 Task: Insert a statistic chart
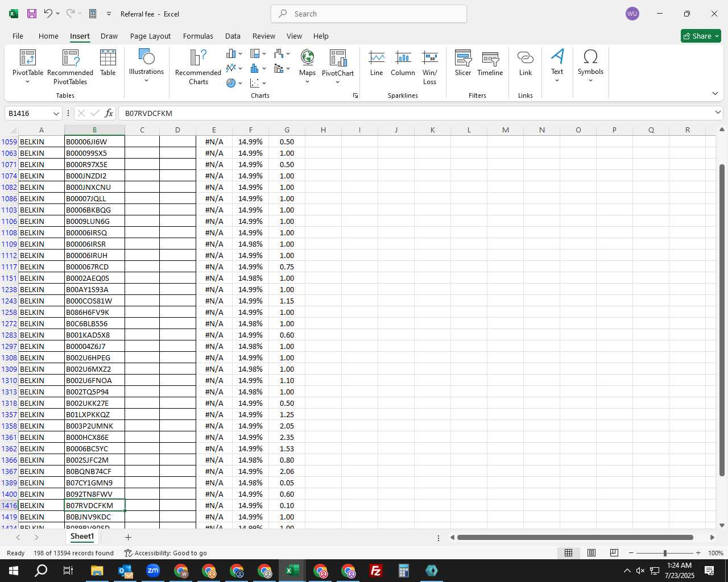(x=258, y=68)
